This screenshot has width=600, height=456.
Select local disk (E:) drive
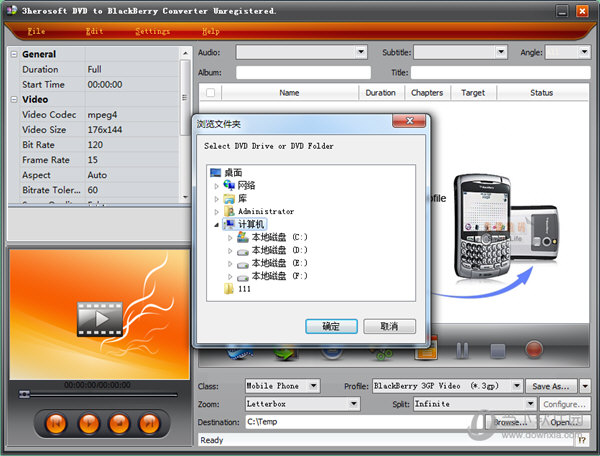click(x=272, y=263)
